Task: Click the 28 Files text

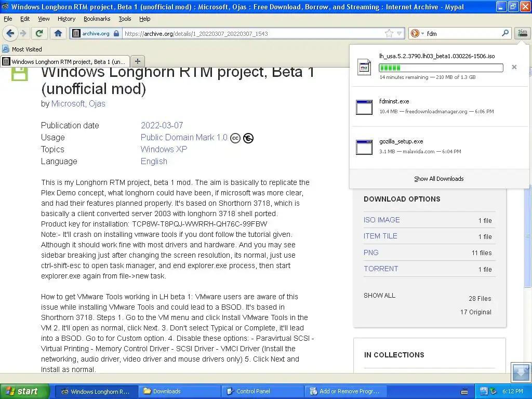Action: pos(480,298)
